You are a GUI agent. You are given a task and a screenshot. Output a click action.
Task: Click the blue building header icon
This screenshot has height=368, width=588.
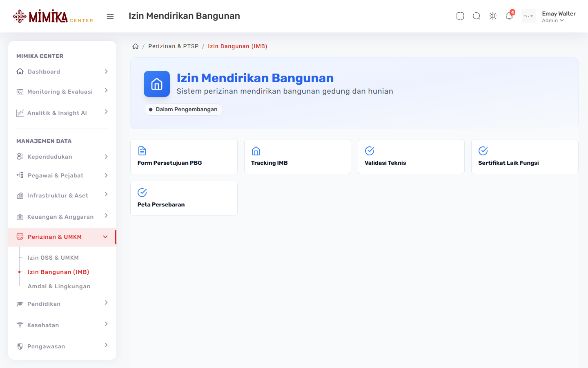point(157,84)
